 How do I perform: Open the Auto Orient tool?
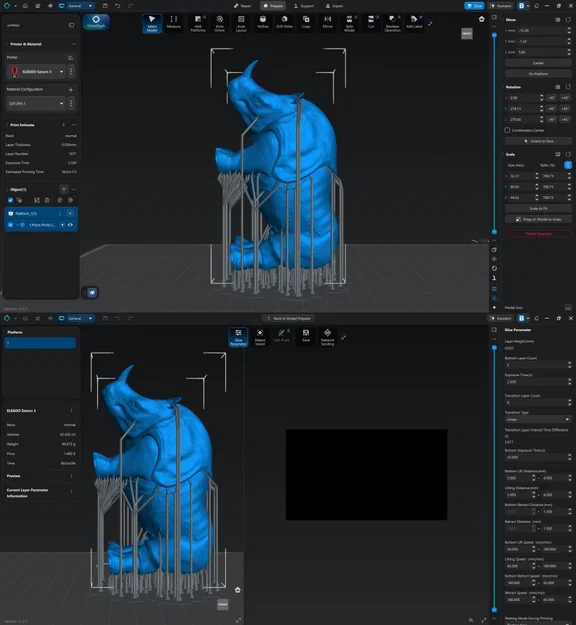coord(219,23)
